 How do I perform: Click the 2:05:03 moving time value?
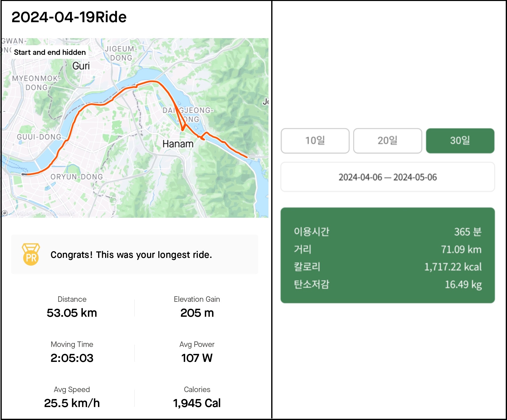[x=72, y=358]
